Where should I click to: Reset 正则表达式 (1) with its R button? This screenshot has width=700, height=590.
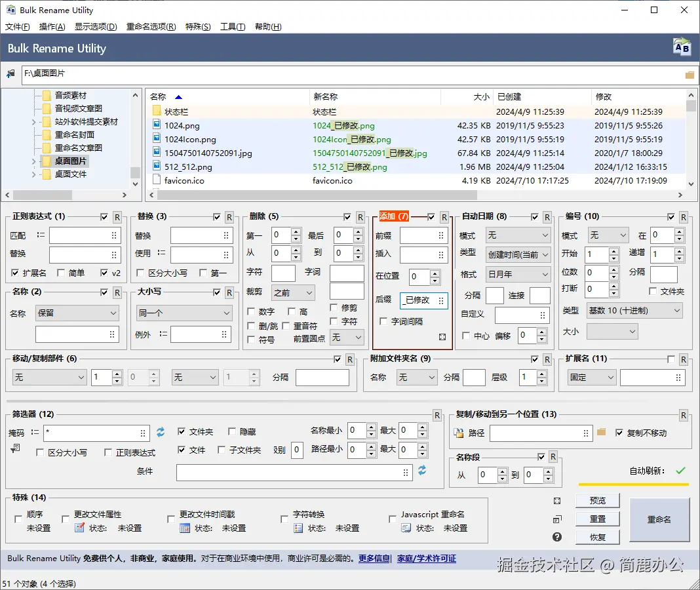(117, 217)
